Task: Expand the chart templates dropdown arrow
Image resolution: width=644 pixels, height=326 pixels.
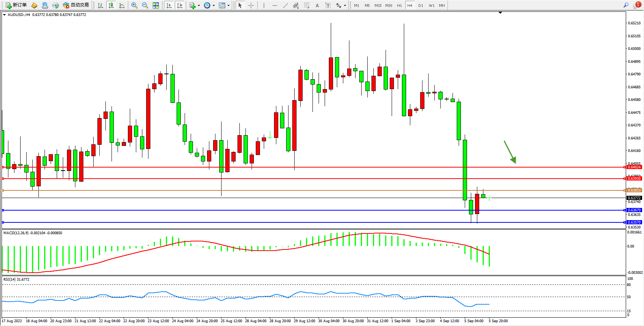Action: 228,6
